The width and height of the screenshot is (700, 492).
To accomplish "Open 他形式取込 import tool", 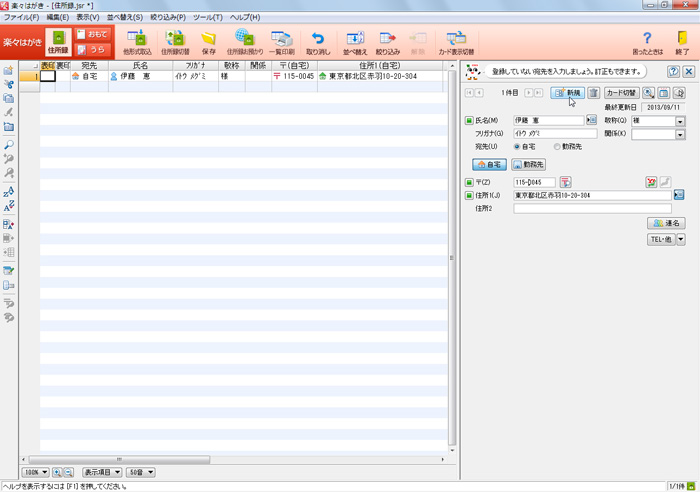I will 136,42.
